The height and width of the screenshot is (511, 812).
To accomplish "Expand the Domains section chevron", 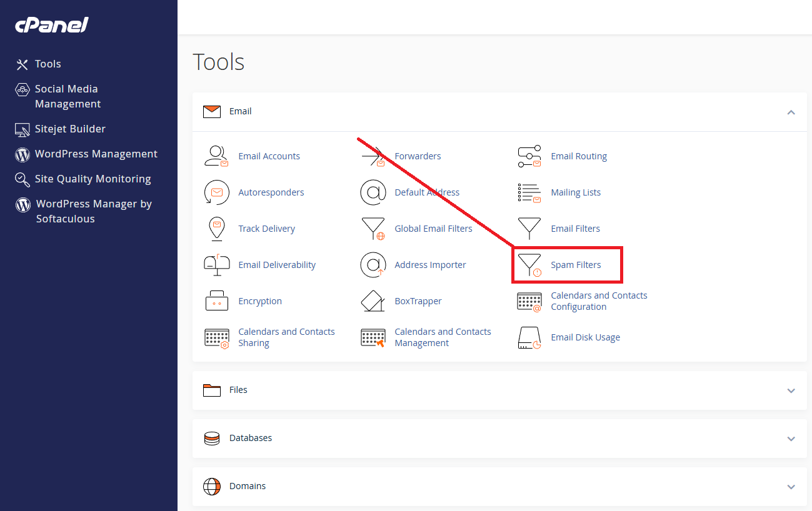I will click(791, 487).
